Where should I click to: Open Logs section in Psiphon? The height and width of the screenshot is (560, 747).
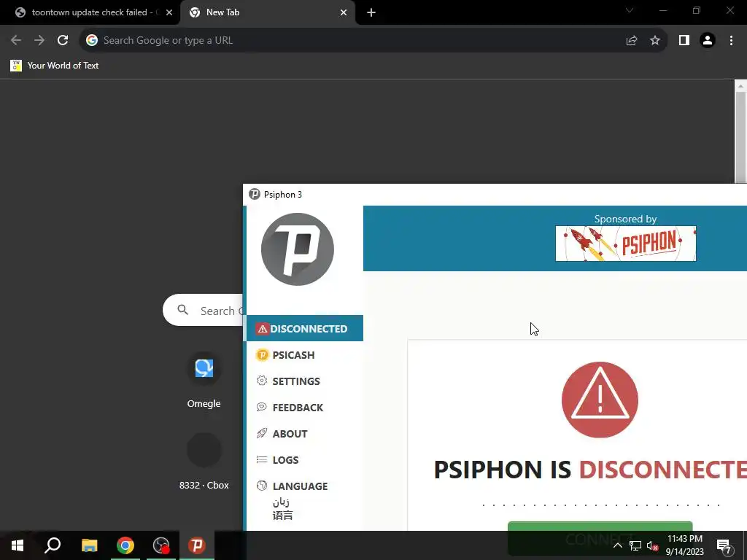tap(305, 459)
